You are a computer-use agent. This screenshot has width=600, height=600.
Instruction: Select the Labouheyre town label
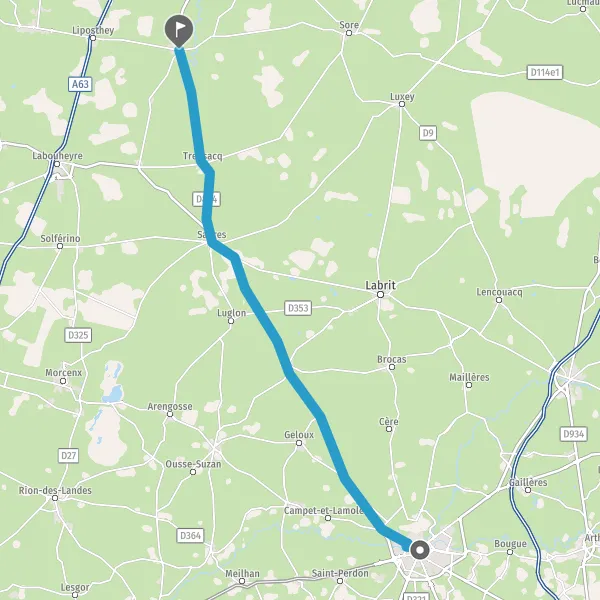pos(57,156)
